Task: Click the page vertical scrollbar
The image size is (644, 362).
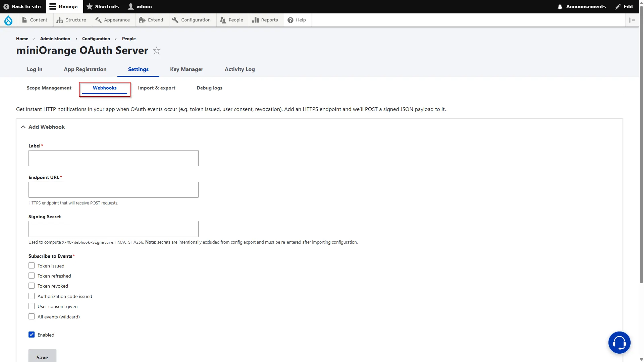Action: coord(641,144)
